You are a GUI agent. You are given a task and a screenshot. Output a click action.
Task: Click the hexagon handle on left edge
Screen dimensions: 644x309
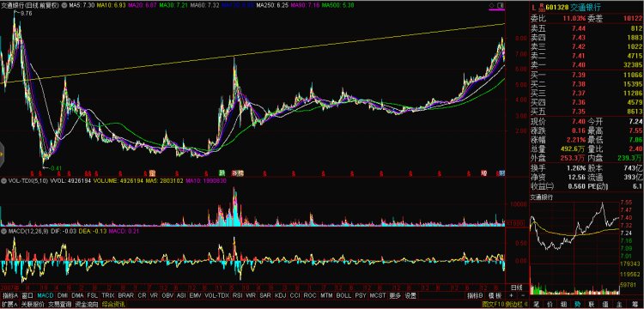[x=2, y=154]
